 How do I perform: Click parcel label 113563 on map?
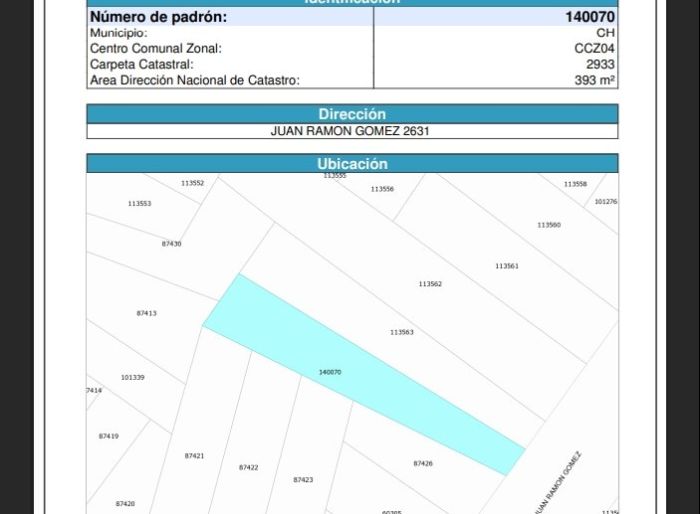[x=402, y=332]
